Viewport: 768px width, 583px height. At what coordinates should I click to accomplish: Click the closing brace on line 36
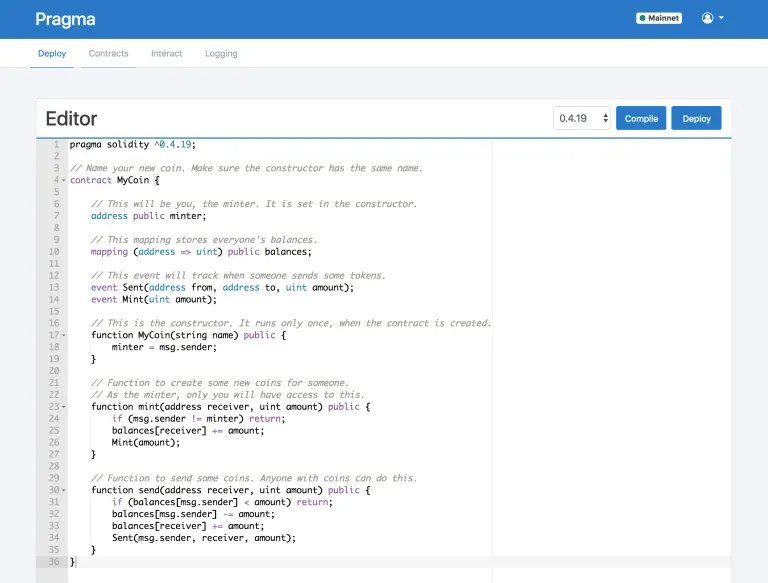pyautogui.click(x=72, y=561)
